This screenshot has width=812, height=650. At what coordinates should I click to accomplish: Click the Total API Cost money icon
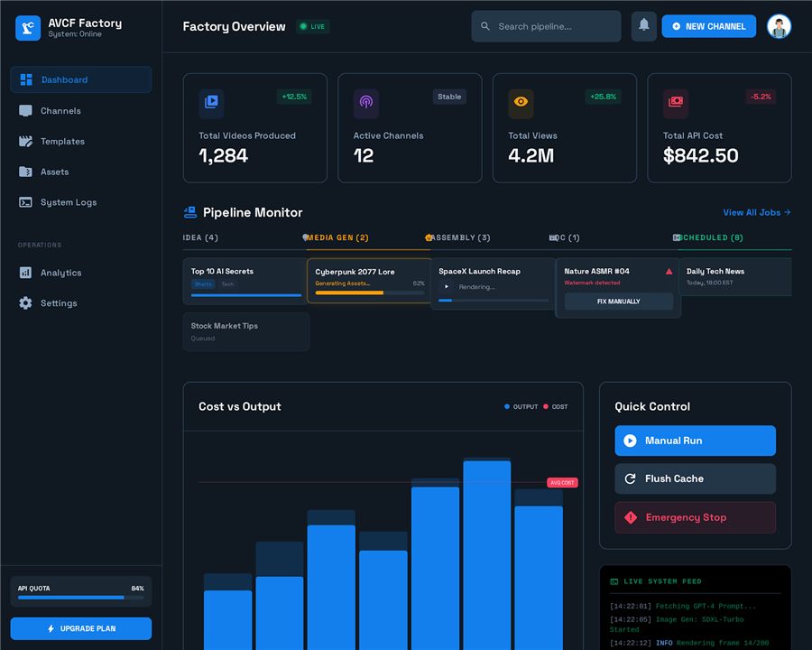[676, 103]
